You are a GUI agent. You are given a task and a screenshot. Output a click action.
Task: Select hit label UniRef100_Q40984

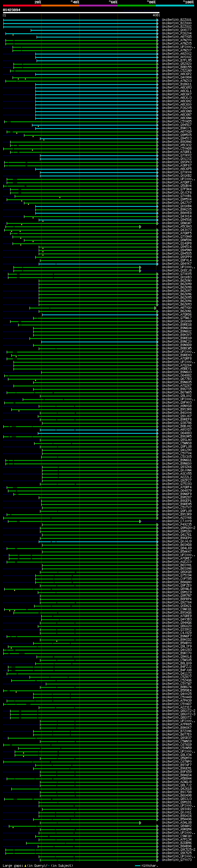pos(176,78)
